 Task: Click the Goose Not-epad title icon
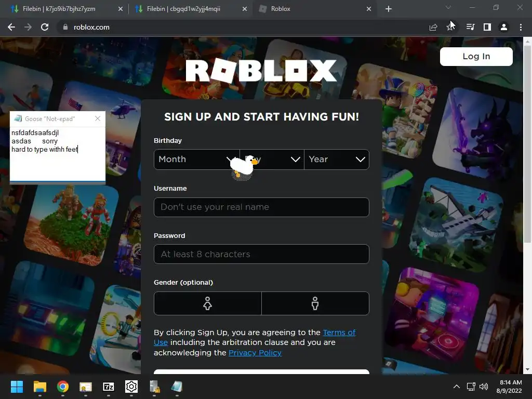tap(18, 118)
